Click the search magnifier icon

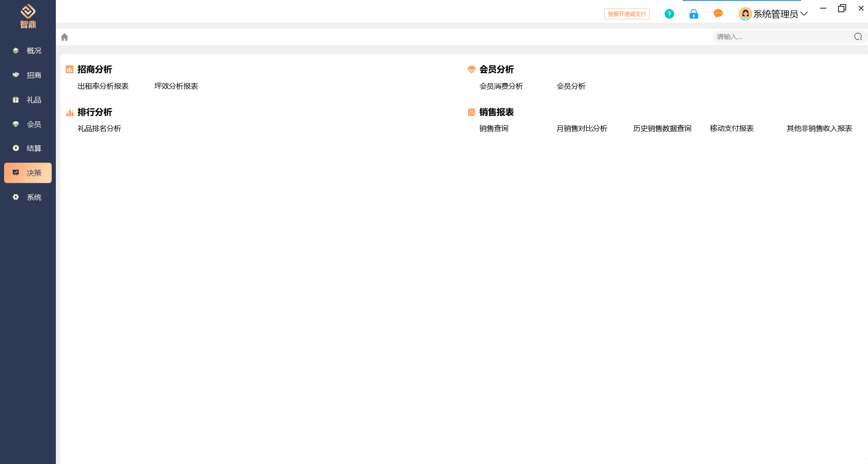pos(858,37)
